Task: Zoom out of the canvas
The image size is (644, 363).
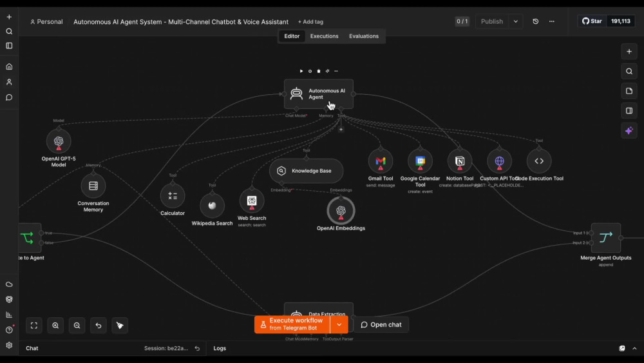Action: tap(77, 325)
